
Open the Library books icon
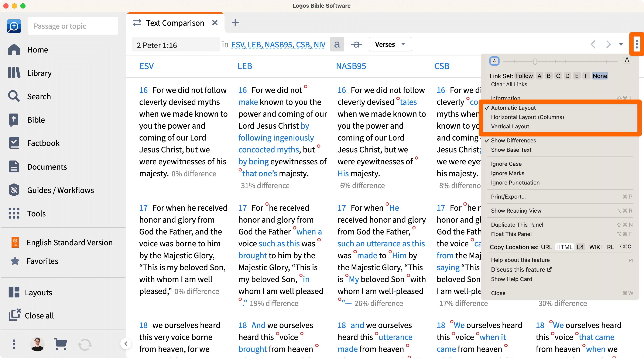[x=14, y=73]
